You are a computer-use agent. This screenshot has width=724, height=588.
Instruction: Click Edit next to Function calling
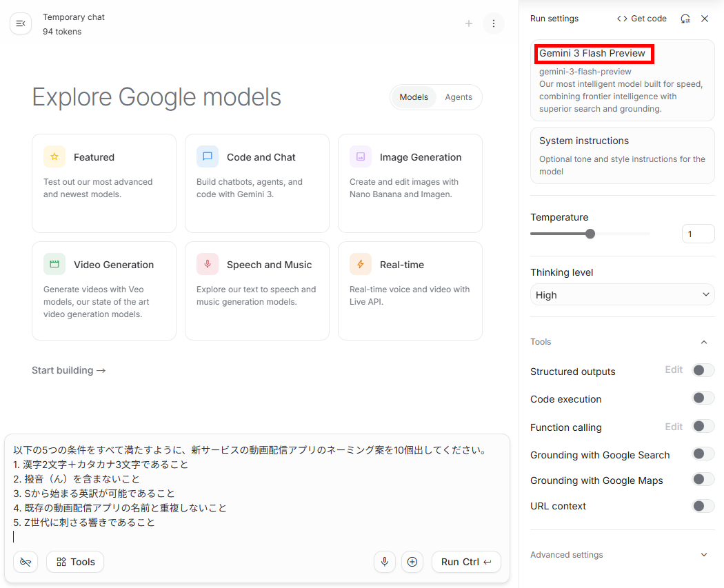pyautogui.click(x=674, y=427)
